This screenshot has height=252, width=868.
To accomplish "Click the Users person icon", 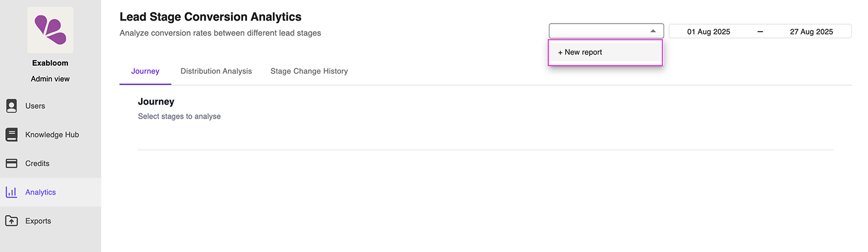I will pyautogui.click(x=12, y=106).
